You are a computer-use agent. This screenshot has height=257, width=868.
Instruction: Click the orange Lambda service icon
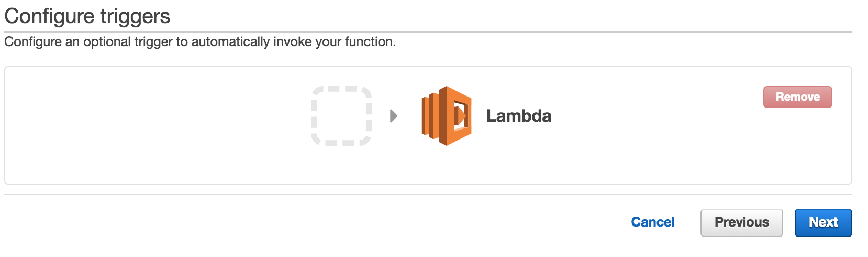447,116
